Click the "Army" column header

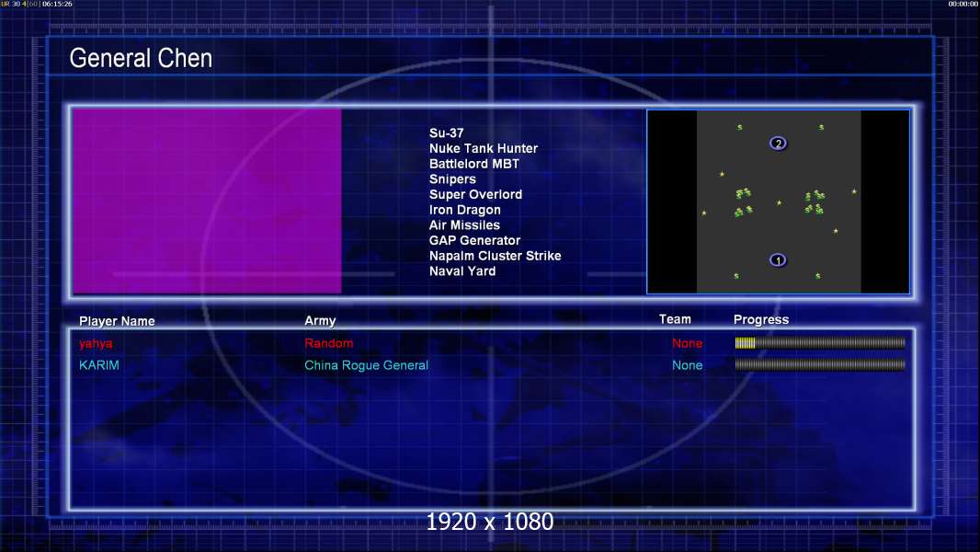coord(320,321)
